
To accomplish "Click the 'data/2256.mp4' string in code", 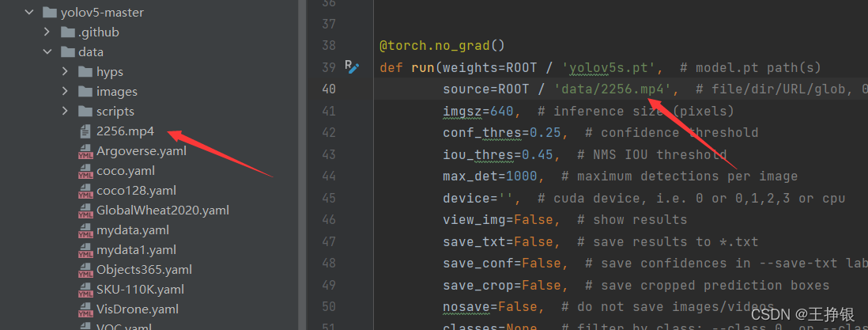I will pos(612,89).
